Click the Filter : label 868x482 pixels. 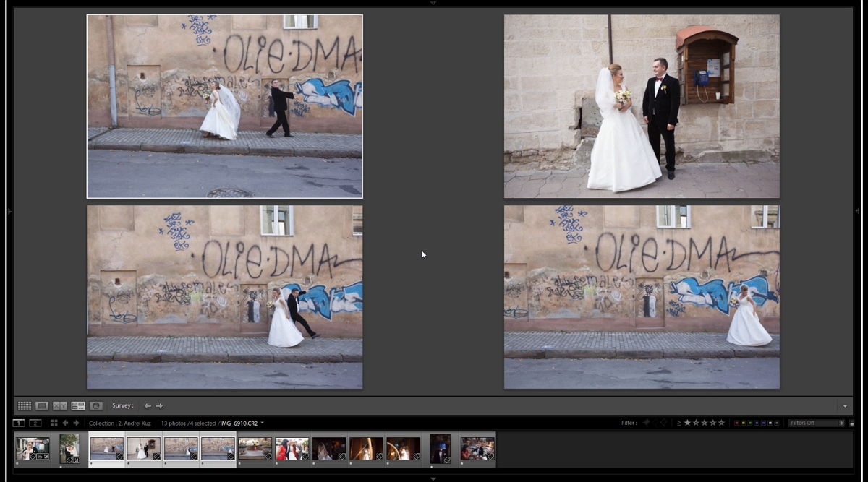pos(629,423)
